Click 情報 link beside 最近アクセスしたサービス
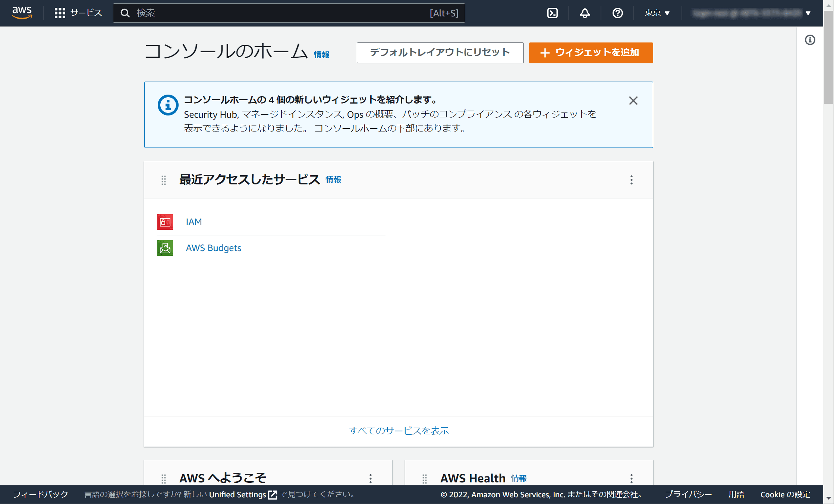 pos(333,180)
